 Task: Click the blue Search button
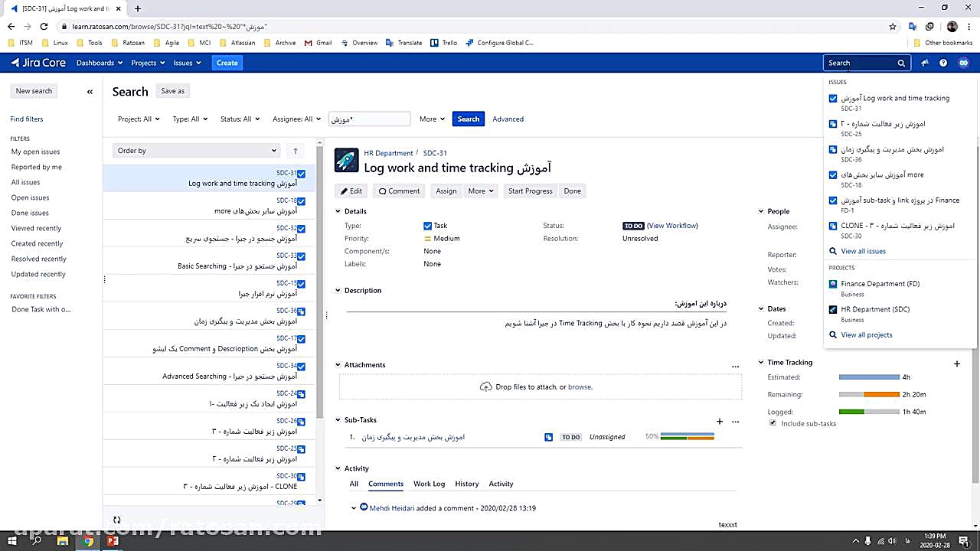(468, 119)
